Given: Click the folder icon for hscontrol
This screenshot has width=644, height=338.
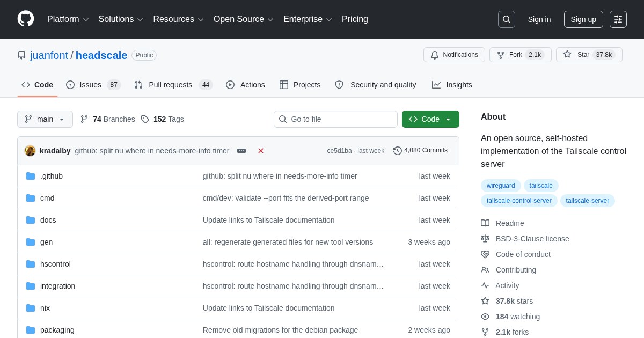Looking at the screenshot, I should tap(31, 264).
